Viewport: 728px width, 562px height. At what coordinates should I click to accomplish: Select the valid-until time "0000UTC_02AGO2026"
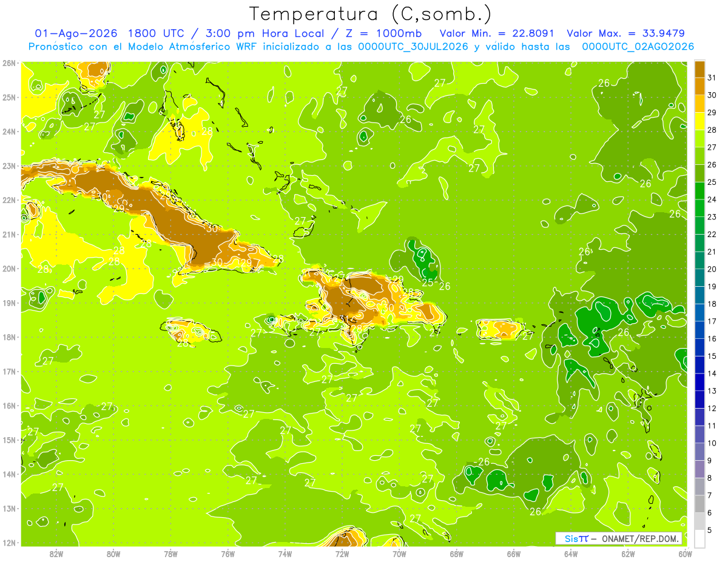638,47
